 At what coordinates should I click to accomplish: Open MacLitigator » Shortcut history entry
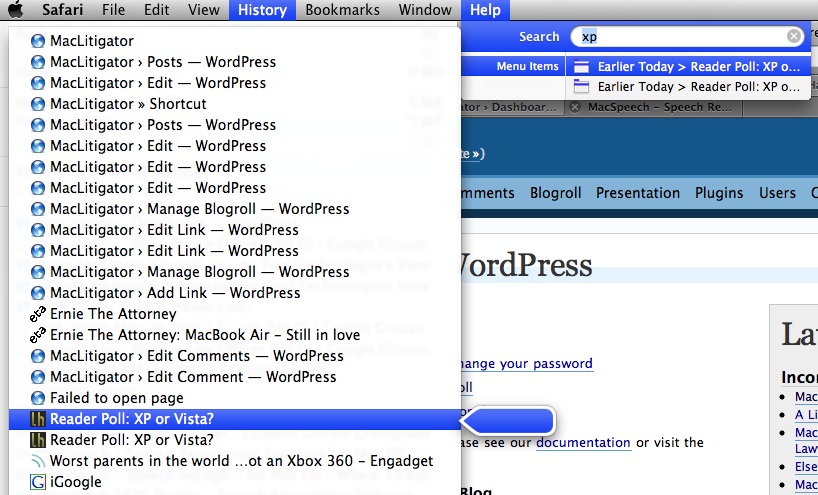[235, 104]
